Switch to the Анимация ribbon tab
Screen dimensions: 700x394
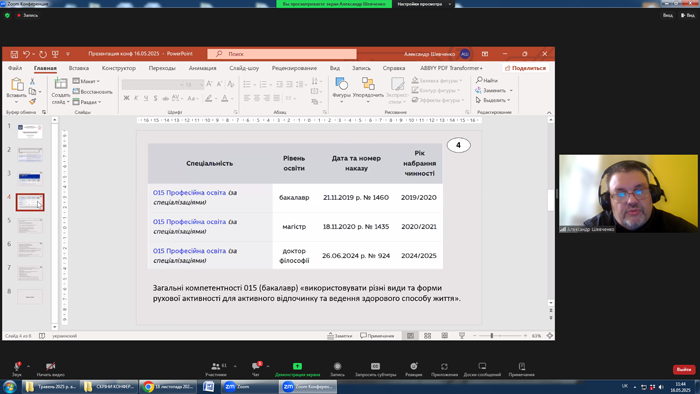tap(202, 68)
